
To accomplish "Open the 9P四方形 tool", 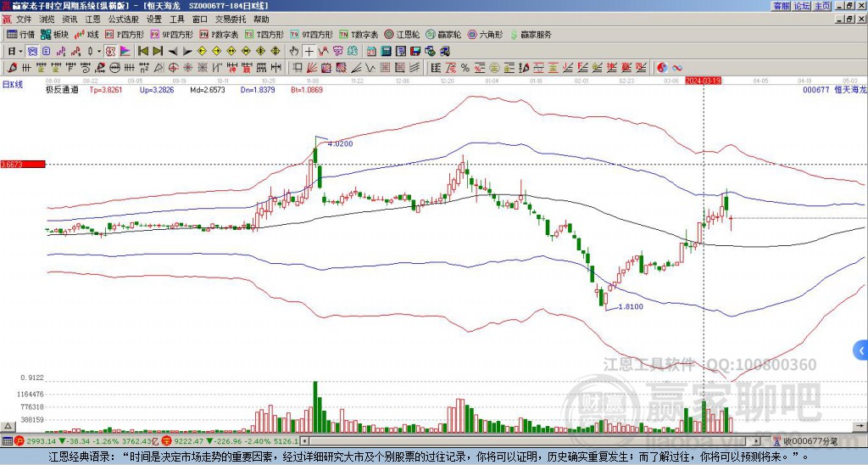I will (x=171, y=34).
